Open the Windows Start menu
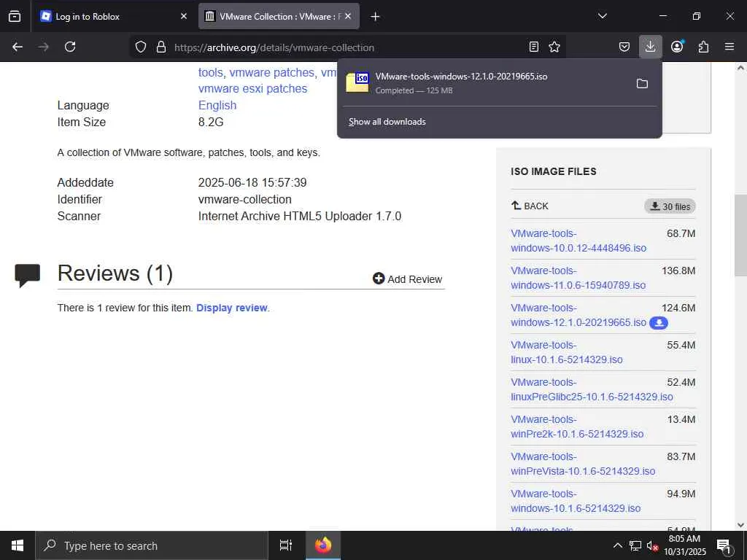The image size is (747, 560). (18, 545)
